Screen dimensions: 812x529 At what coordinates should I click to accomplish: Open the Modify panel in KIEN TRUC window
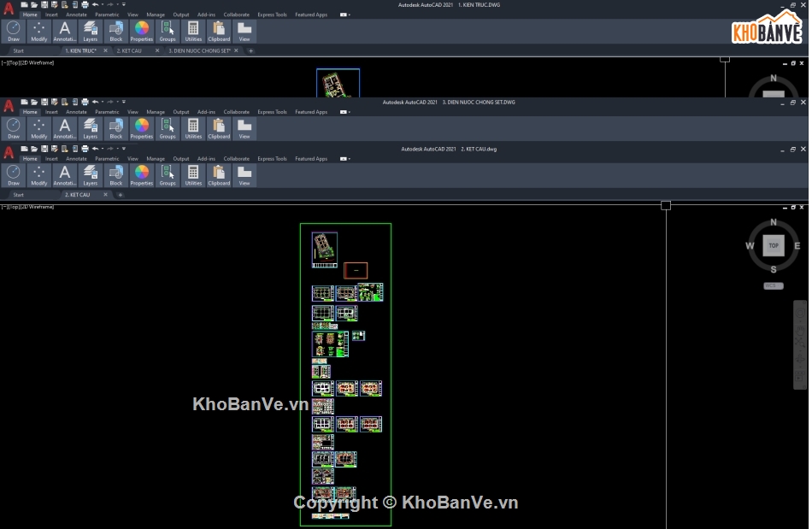[x=38, y=32]
